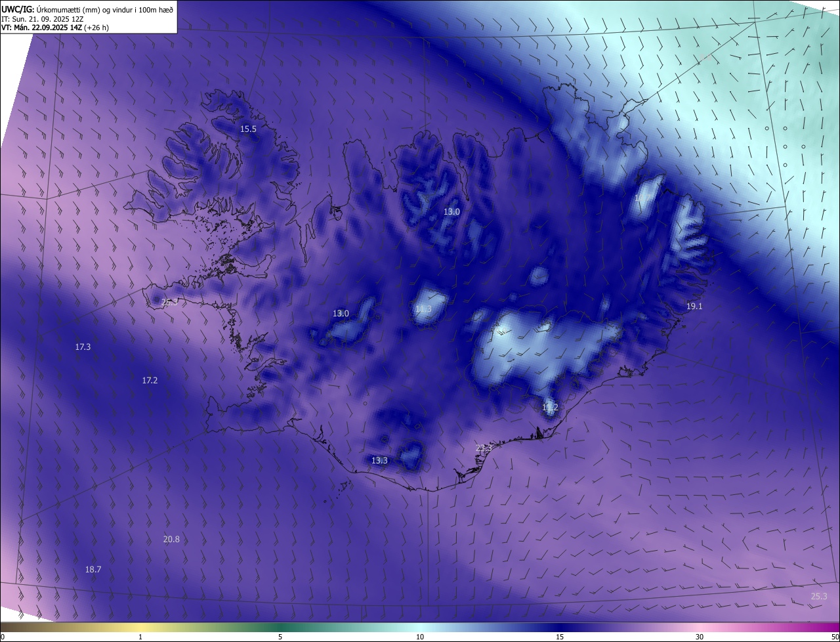Click the 18.7 value over the ocean

93,570
